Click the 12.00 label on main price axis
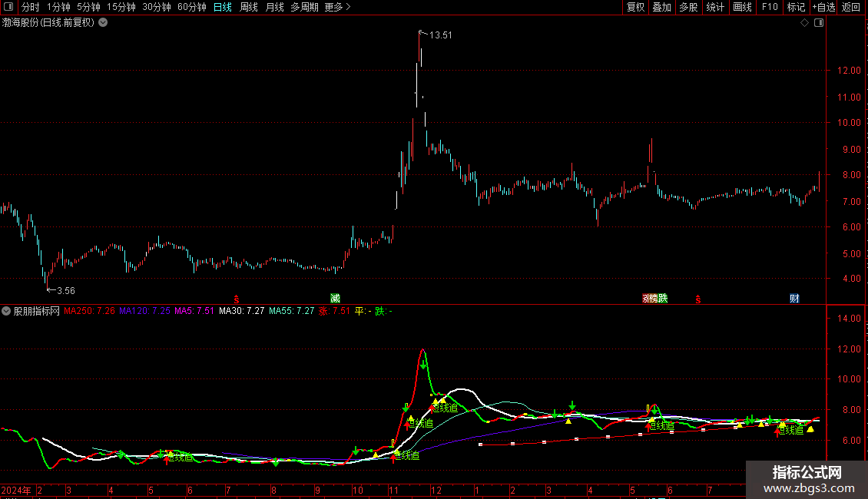 click(849, 71)
